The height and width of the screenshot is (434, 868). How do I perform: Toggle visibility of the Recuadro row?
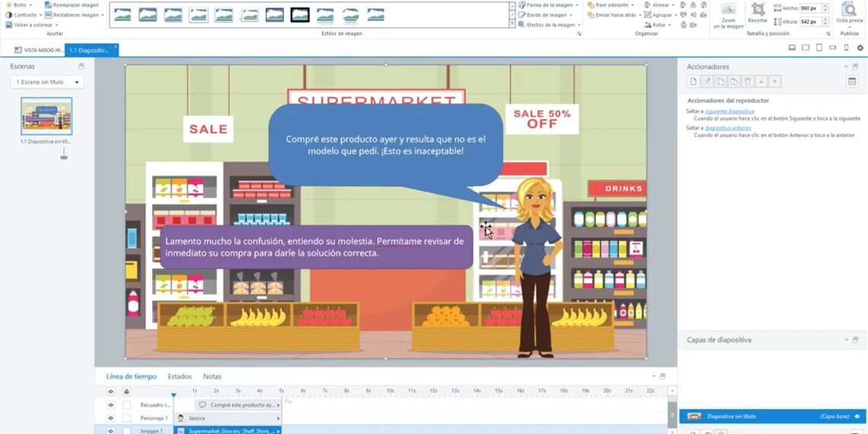110,405
